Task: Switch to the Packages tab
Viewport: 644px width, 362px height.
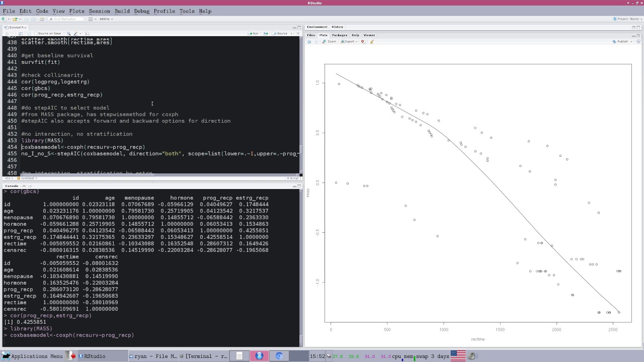Action: point(340,35)
